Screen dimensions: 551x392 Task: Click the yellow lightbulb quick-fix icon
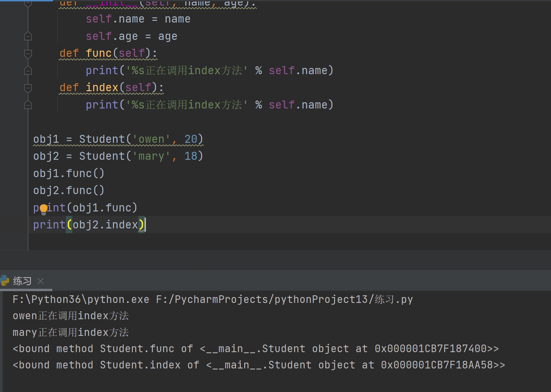click(x=44, y=209)
